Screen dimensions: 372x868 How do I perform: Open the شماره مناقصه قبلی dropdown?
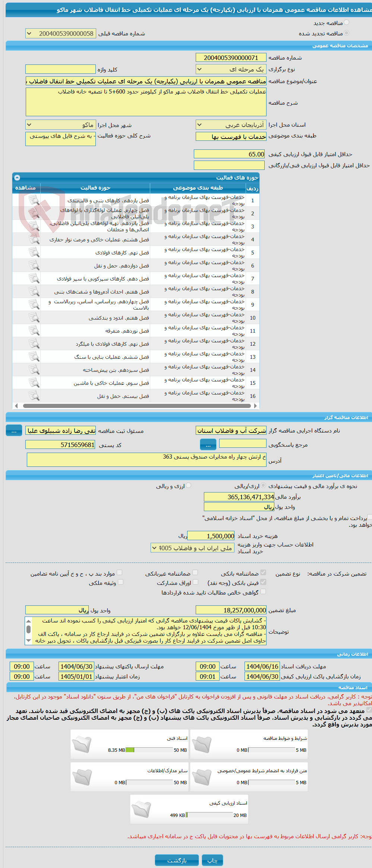(x=60, y=34)
